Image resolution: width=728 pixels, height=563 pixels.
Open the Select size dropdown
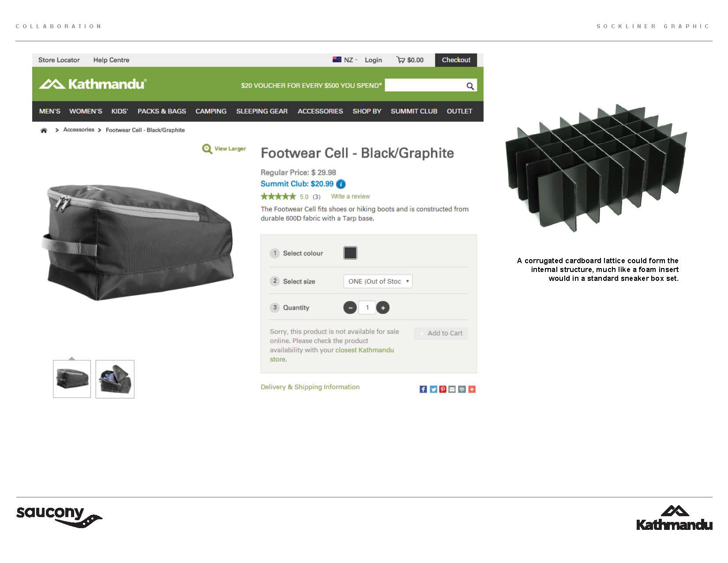coord(378,281)
